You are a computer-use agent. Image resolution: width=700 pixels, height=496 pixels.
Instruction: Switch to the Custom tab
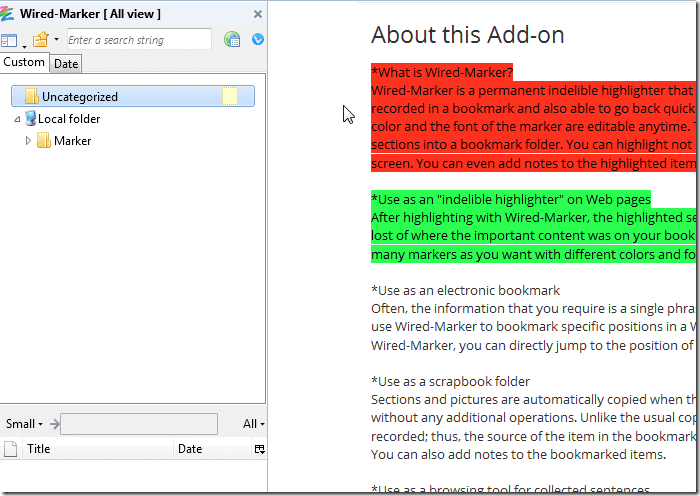point(24,62)
